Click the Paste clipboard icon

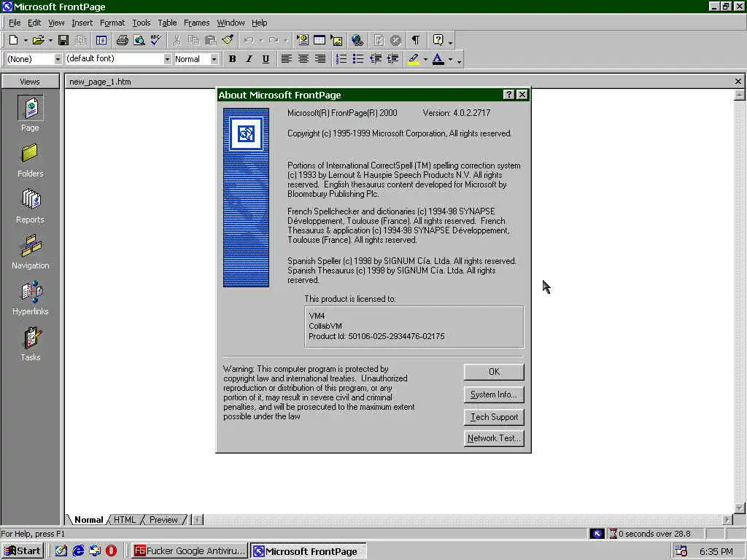coord(211,41)
